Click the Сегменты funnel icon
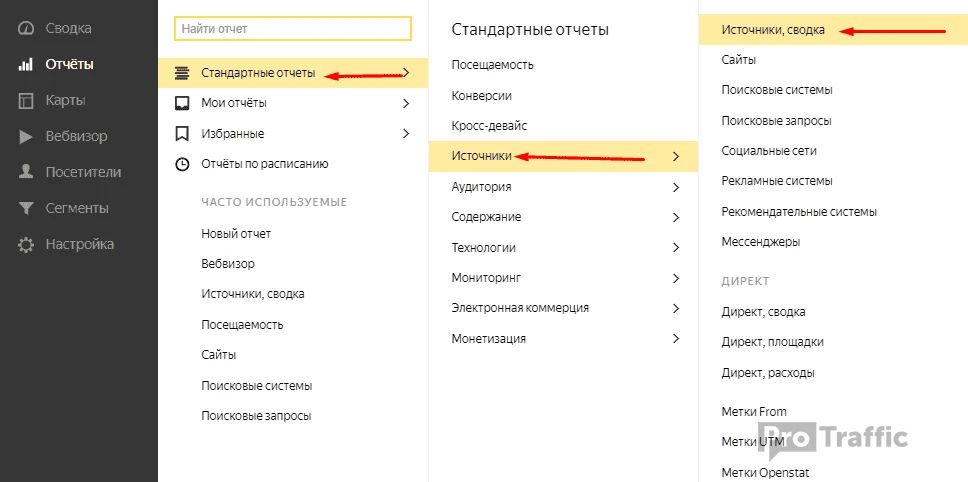 point(25,209)
